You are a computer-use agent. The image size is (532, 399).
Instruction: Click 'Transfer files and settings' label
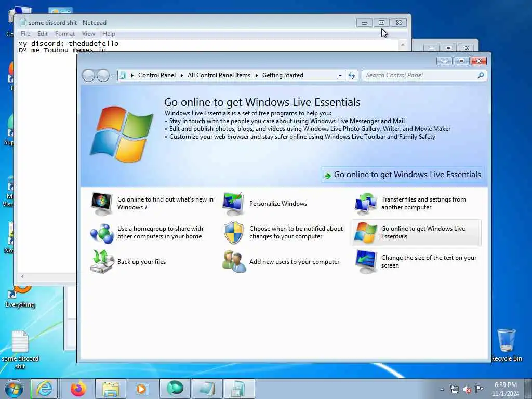click(x=423, y=203)
